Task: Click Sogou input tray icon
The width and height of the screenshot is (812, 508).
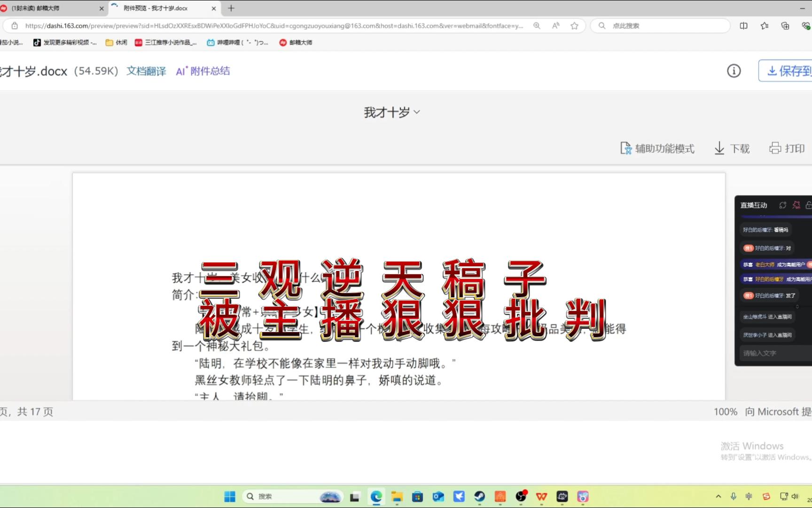Action: click(766, 496)
